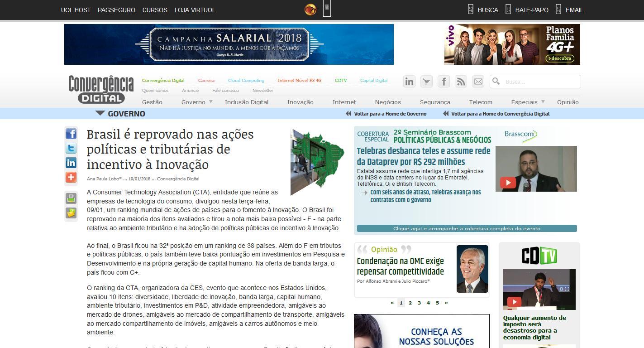Visit the Twitter page from the header bird icon

pos(426,82)
